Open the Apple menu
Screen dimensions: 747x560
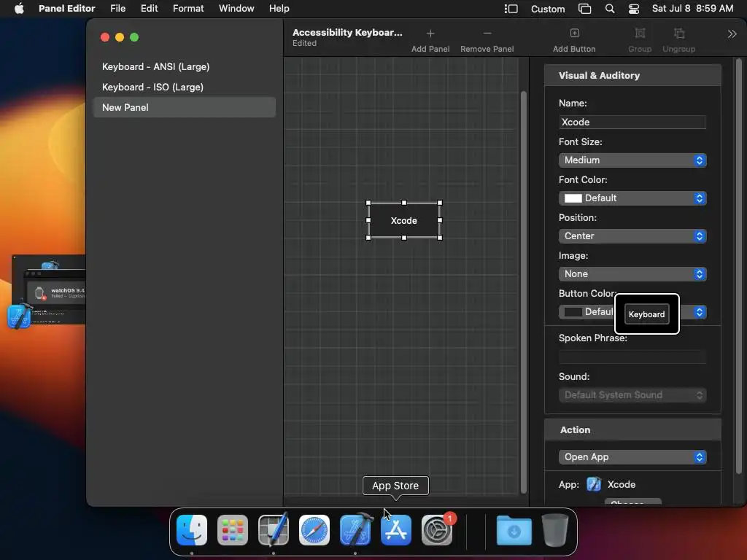(19, 9)
